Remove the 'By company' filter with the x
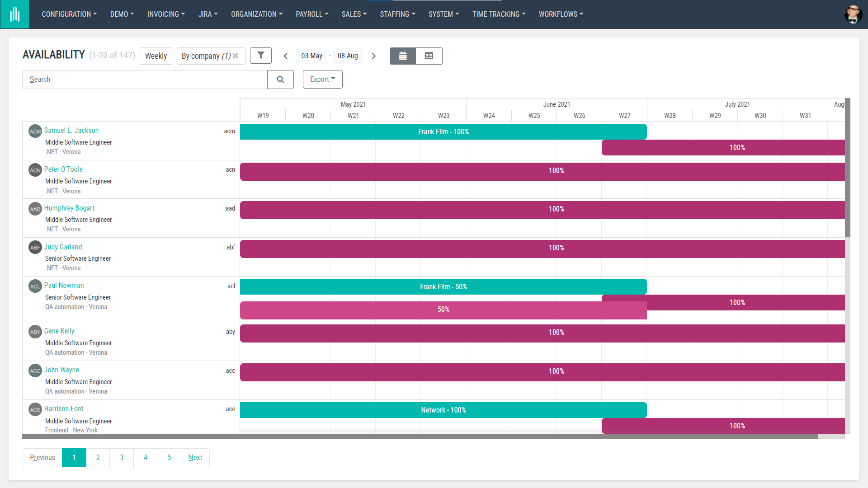Image resolution: width=868 pixels, height=488 pixels. click(236, 56)
